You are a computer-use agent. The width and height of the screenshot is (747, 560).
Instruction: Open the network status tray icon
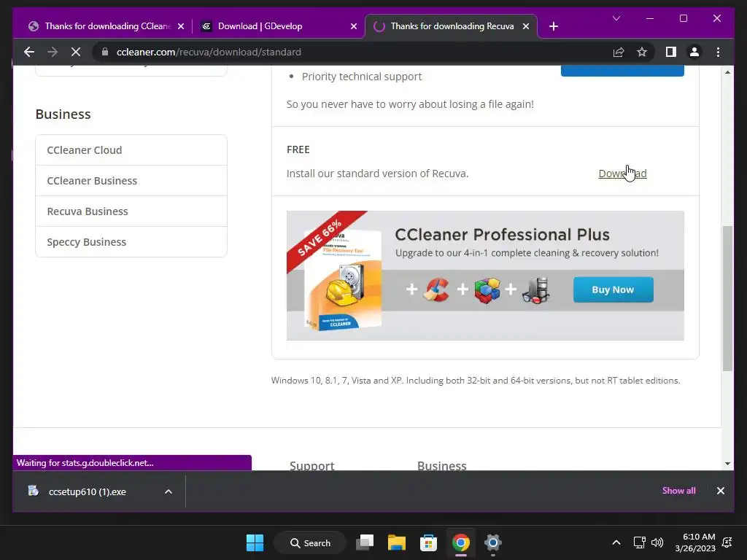coord(639,542)
